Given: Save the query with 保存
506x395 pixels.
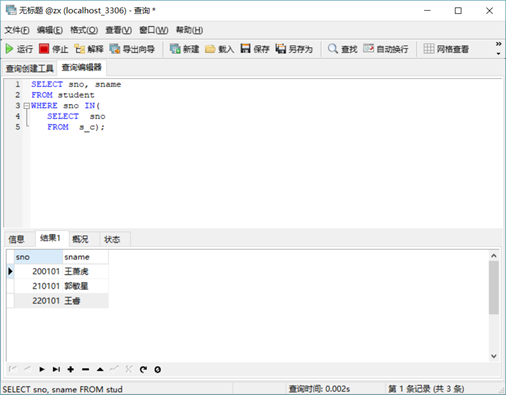Looking at the screenshot, I should [x=255, y=49].
